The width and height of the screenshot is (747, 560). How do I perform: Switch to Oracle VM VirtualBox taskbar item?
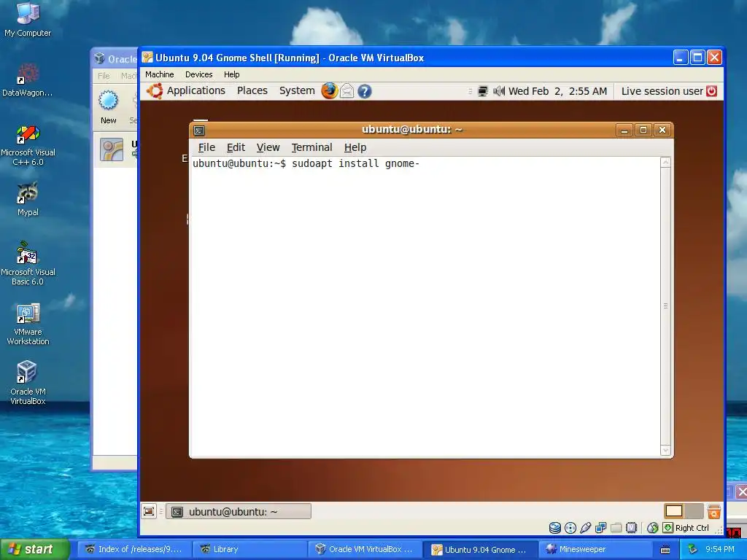coord(365,549)
